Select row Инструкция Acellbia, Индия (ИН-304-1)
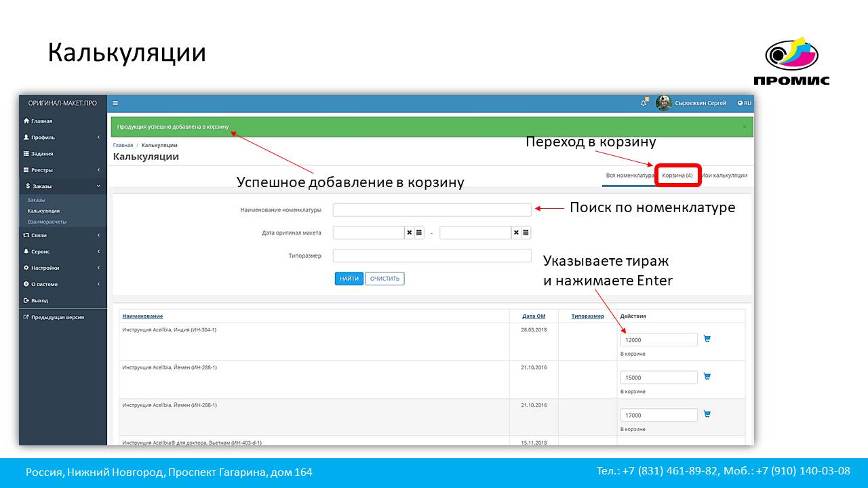 [x=432, y=342]
